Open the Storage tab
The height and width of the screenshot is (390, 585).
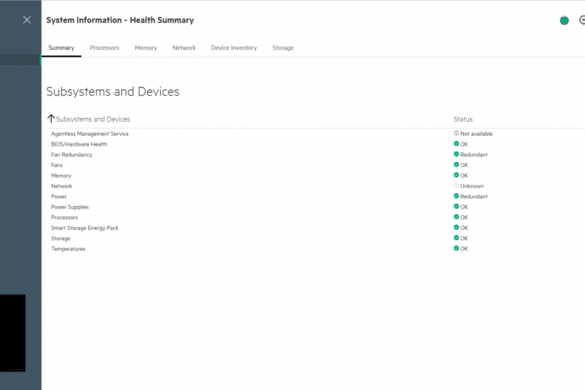coord(283,48)
